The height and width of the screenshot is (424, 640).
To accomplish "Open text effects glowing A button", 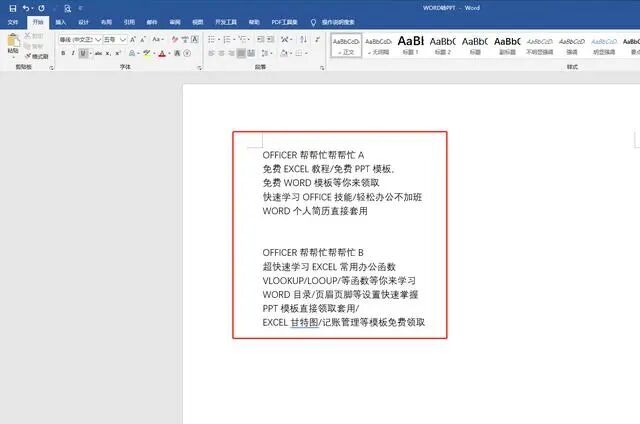I will [x=132, y=53].
